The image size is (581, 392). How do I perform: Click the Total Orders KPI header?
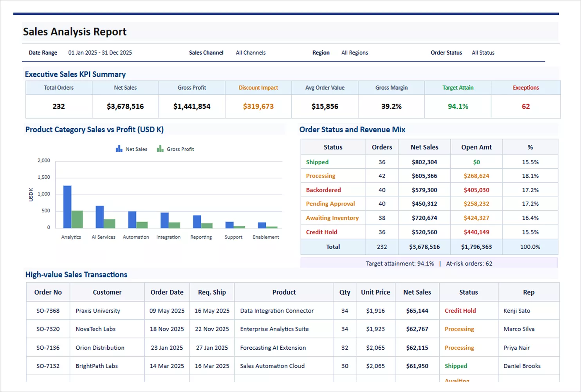point(59,88)
